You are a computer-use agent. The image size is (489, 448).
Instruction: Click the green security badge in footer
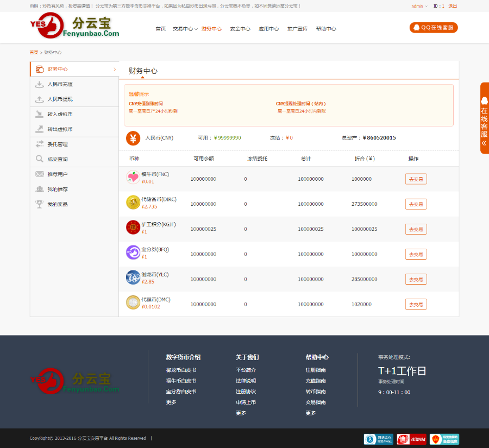tap(444, 439)
